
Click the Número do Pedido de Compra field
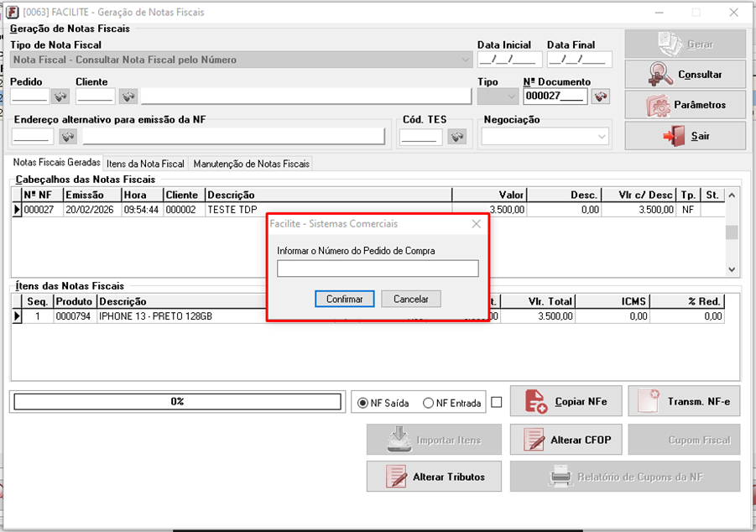[x=378, y=269]
